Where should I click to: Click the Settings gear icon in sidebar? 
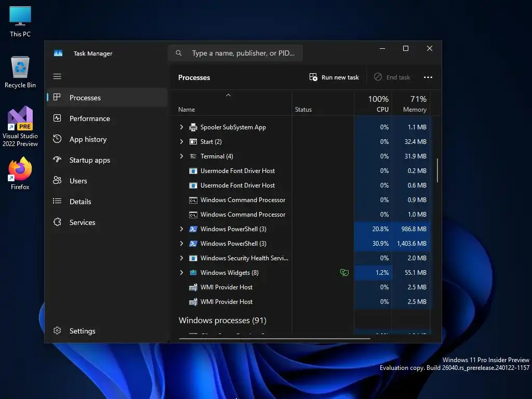57,330
